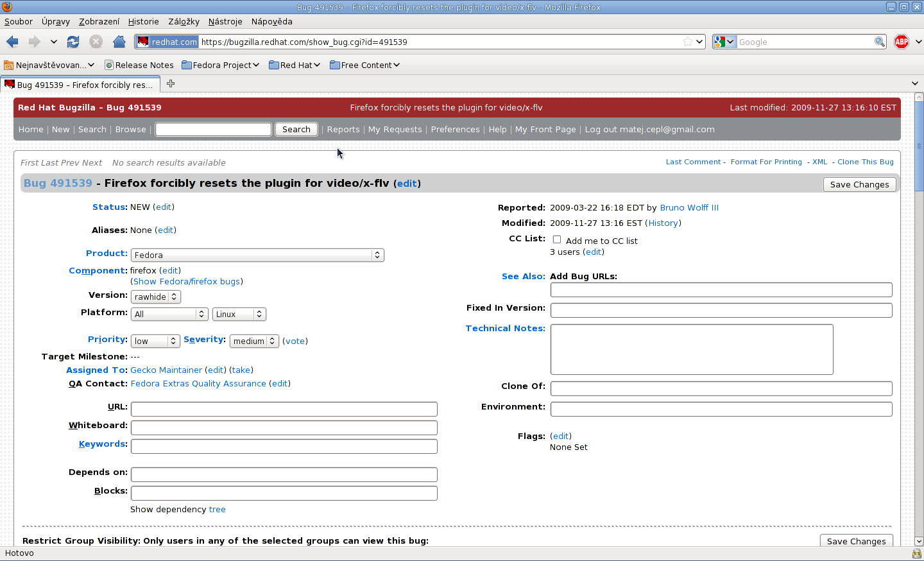Open the Version dropdown showing rawhide

(x=156, y=297)
